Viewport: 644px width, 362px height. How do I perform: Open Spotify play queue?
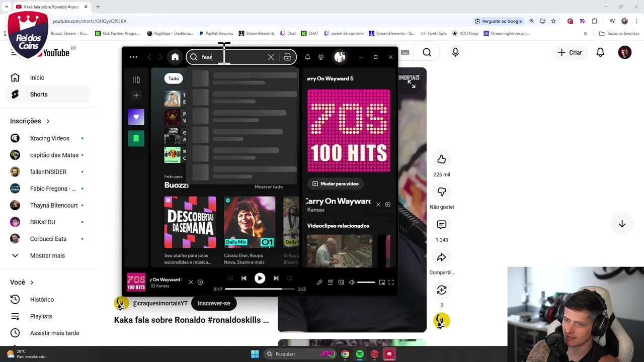331,283
